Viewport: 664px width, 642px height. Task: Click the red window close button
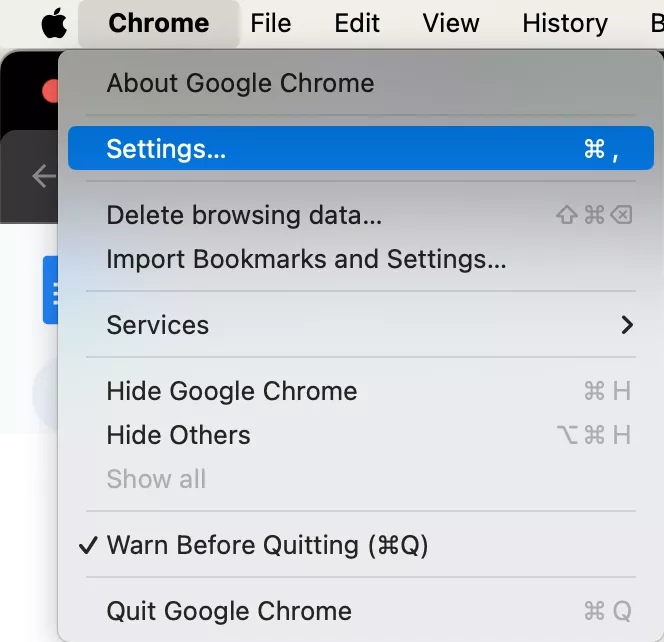(x=51, y=91)
